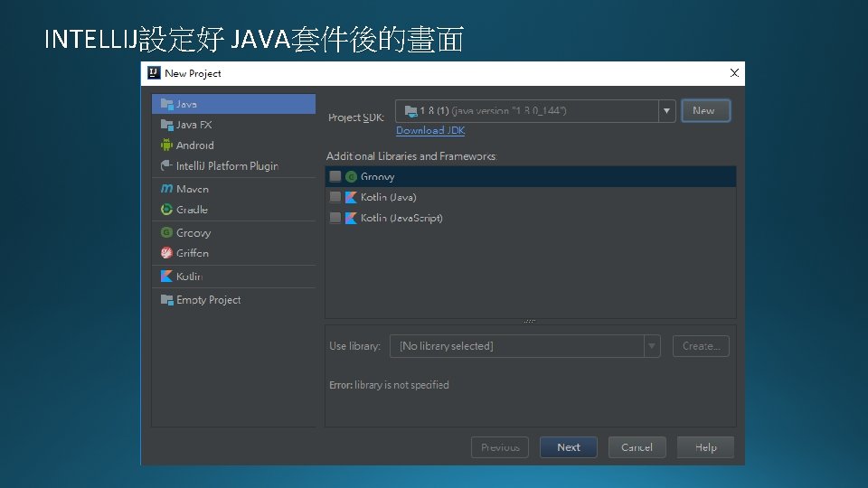
Task: Click the Cancel button
Action: (x=637, y=447)
